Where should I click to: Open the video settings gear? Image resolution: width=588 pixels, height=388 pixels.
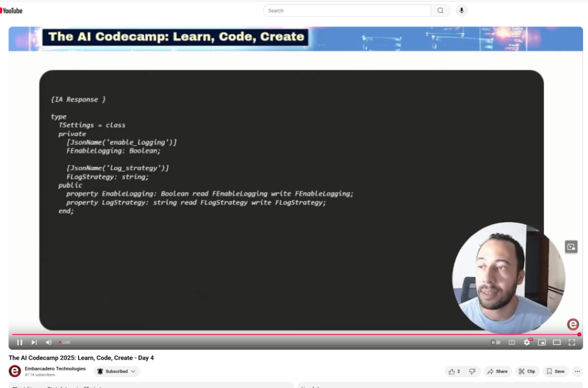click(x=527, y=342)
